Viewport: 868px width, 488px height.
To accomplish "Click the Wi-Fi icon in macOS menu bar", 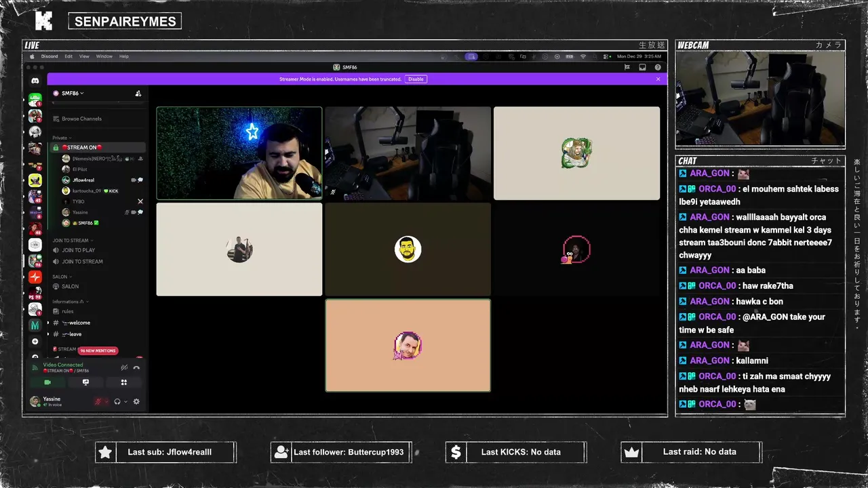I will click(583, 56).
